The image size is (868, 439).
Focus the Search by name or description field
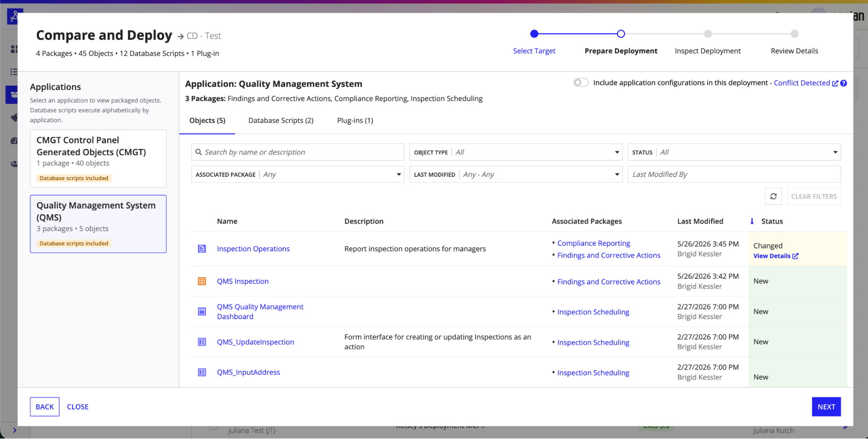[297, 152]
